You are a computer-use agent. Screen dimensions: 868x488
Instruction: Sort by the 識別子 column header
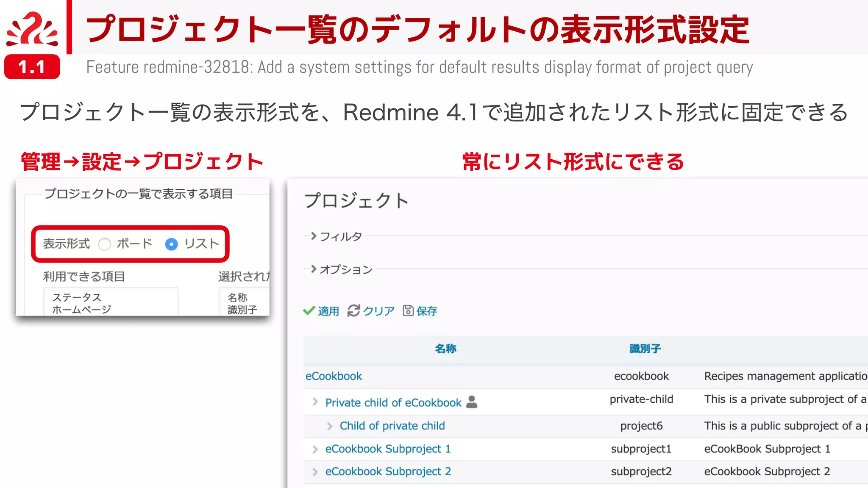645,349
